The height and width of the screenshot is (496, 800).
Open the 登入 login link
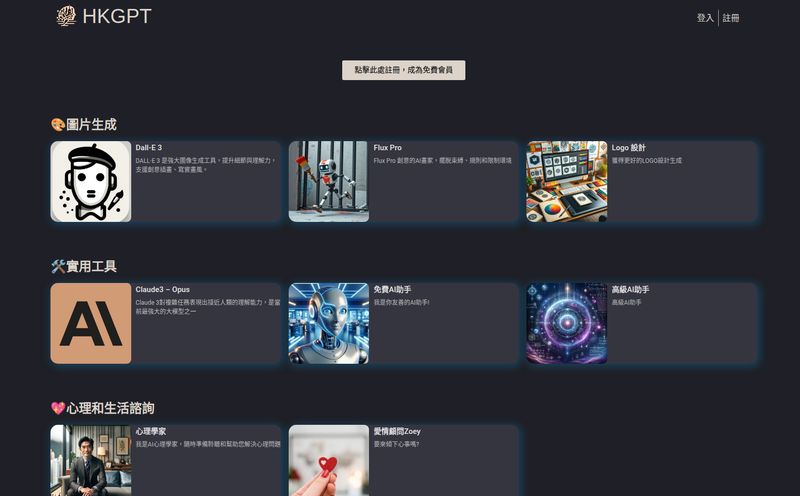(705, 18)
